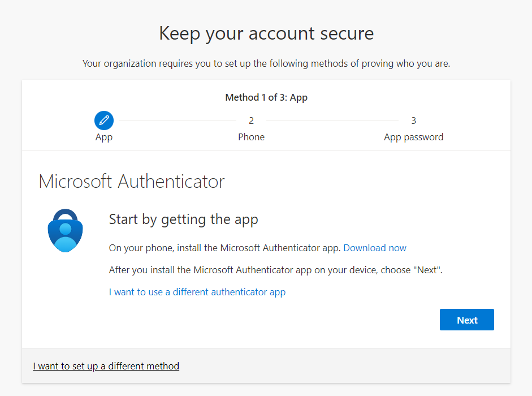Click the organization requirement subtitle text
Image resolution: width=532 pixels, height=396 pixels.
[266, 63]
